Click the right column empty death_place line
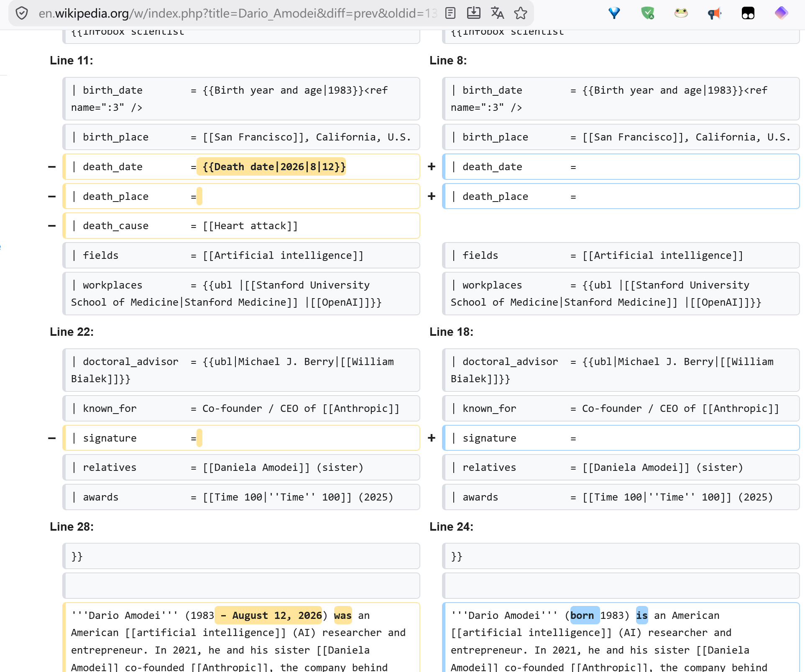 (621, 197)
